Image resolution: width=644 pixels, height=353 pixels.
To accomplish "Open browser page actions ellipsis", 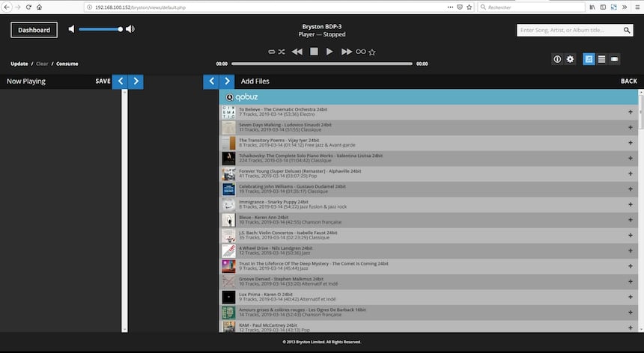I will point(450,7).
